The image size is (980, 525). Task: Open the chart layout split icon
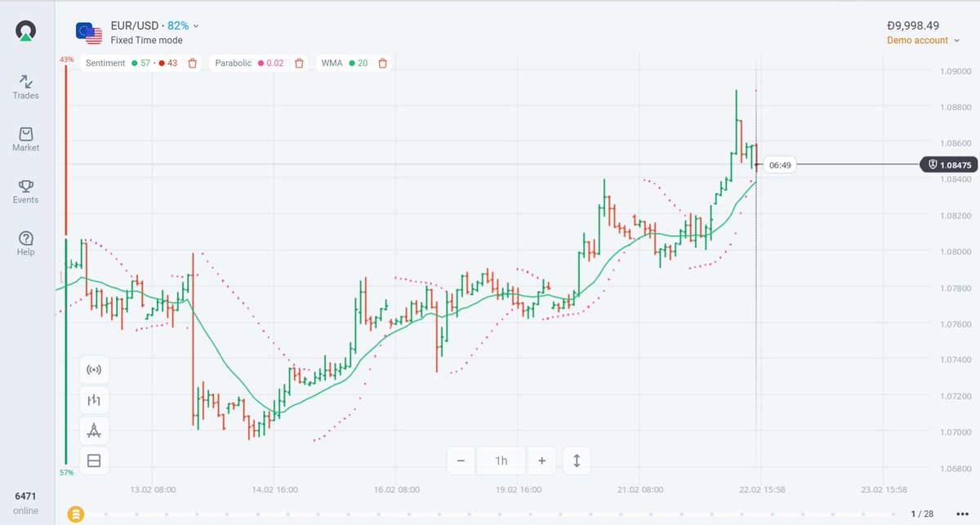(94, 460)
